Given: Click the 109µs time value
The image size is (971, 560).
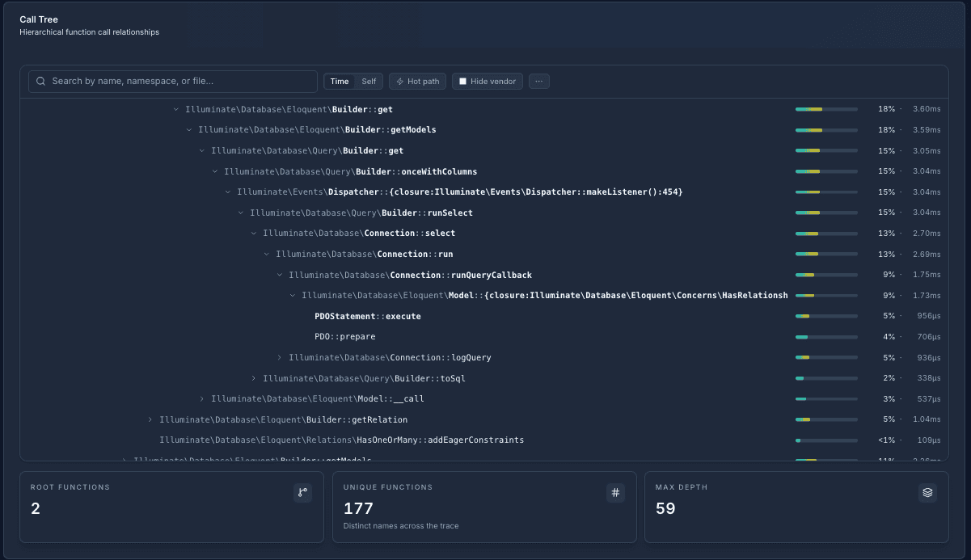Looking at the screenshot, I should (x=929, y=440).
